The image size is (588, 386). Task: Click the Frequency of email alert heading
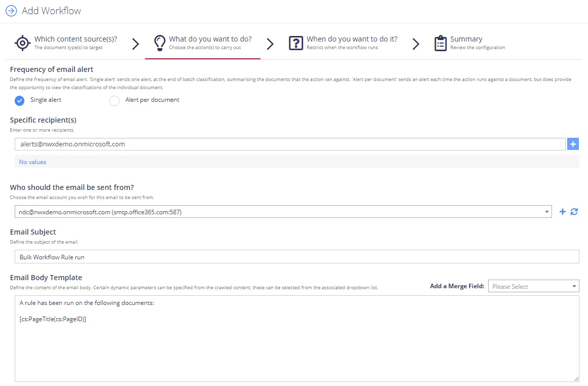[x=51, y=69]
